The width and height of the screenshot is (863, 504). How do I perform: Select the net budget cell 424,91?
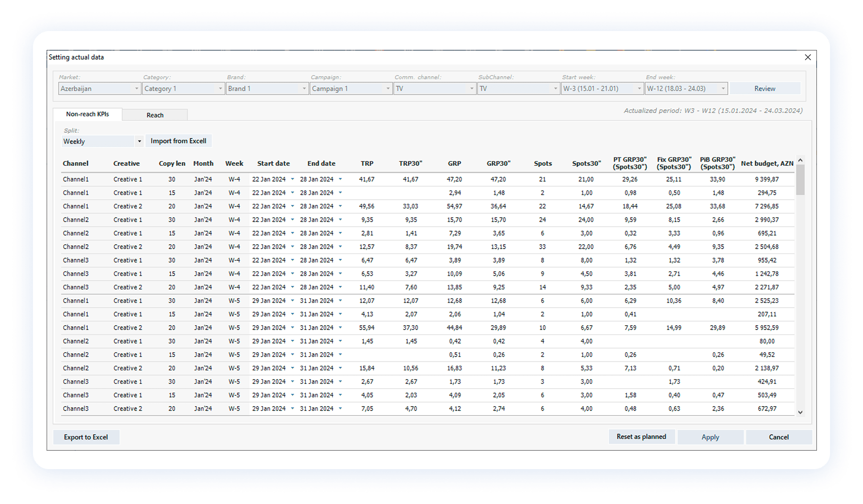[767, 382]
